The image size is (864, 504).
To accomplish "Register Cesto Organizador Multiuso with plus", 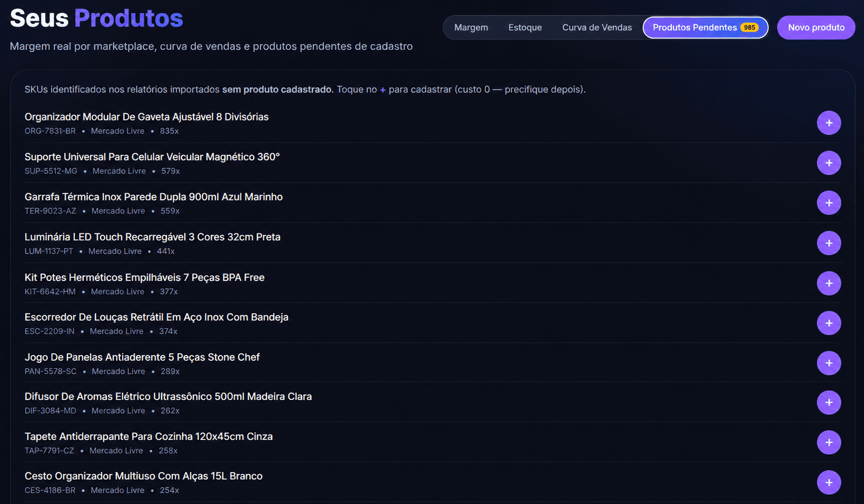I will [x=829, y=482].
